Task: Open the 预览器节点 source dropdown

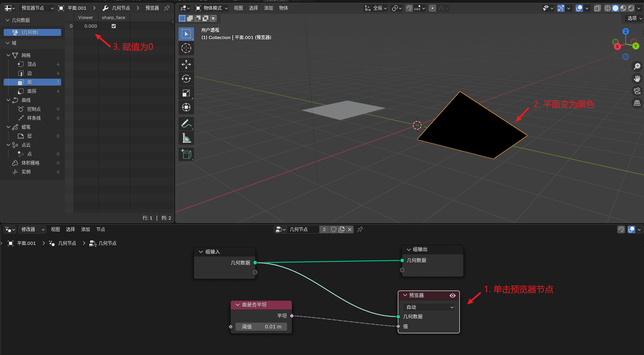Action: click(x=37, y=8)
